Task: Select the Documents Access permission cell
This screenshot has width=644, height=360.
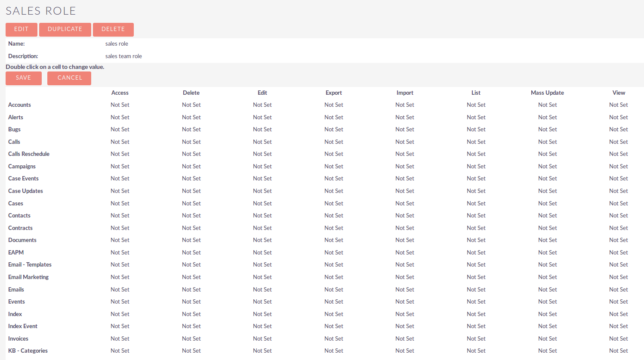Action: pyautogui.click(x=120, y=240)
